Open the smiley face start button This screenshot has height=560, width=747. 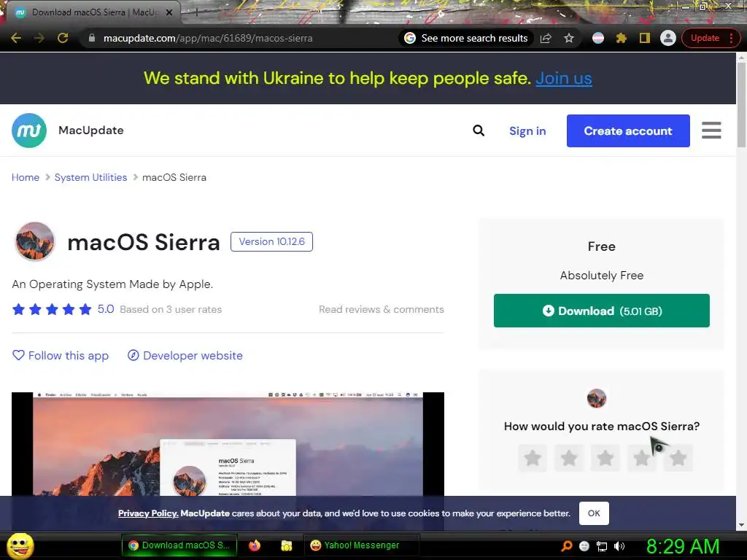coord(20,545)
